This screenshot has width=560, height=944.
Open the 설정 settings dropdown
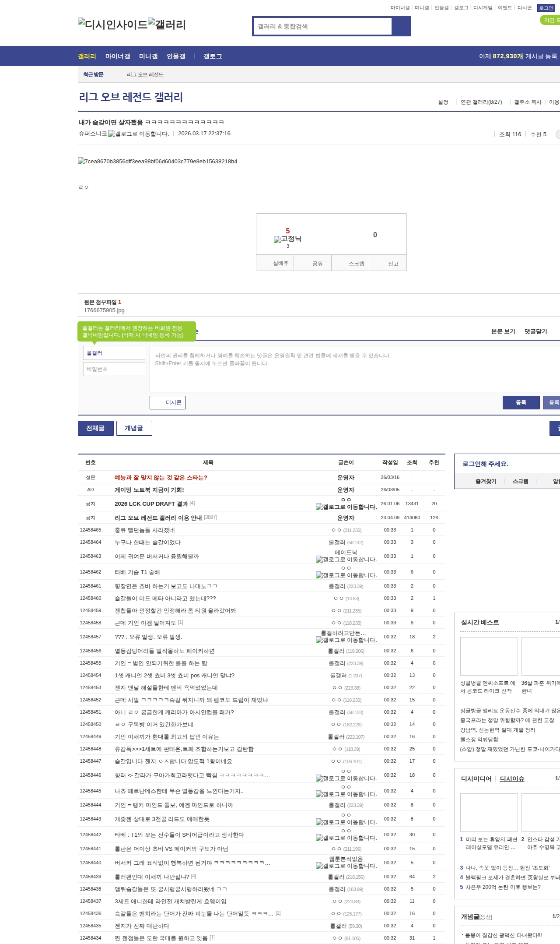coord(443,102)
